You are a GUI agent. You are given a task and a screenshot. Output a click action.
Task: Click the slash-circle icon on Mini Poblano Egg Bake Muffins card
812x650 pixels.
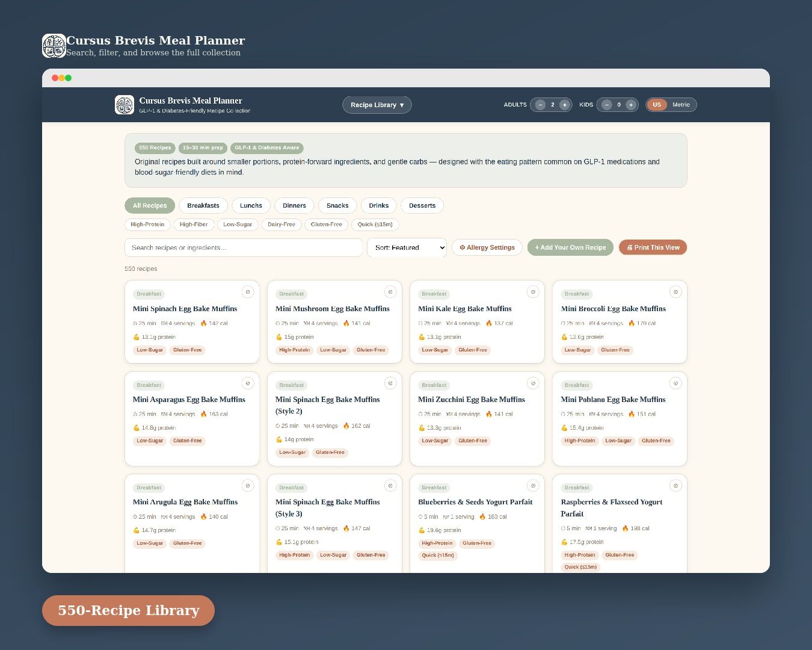pos(675,383)
